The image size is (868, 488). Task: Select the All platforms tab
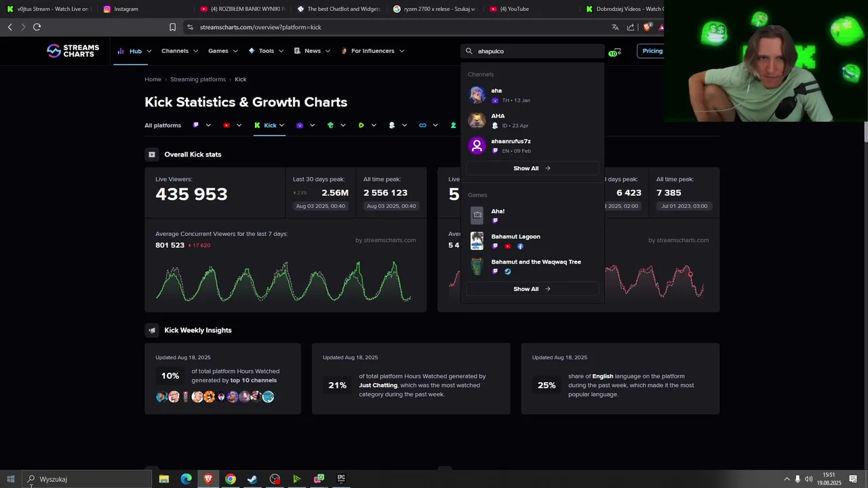[x=163, y=125]
